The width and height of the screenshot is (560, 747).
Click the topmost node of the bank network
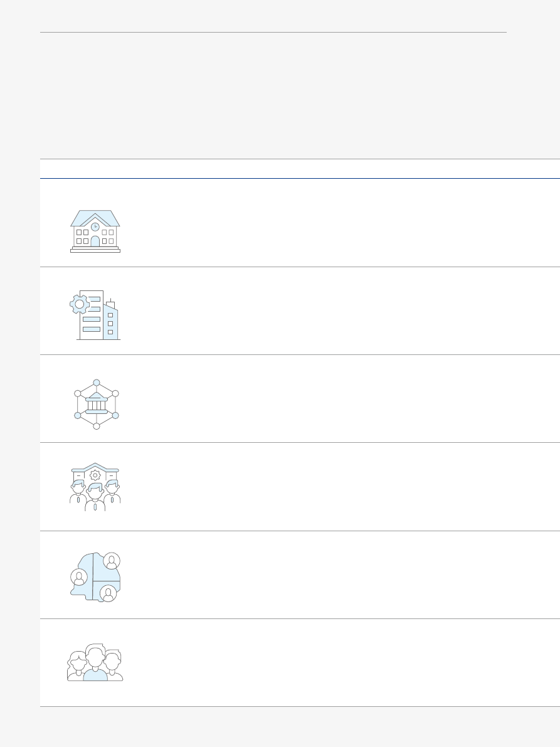[96, 383]
